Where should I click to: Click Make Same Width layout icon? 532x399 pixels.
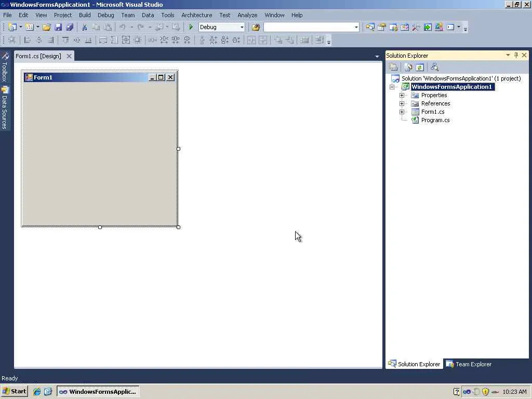tap(103, 40)
